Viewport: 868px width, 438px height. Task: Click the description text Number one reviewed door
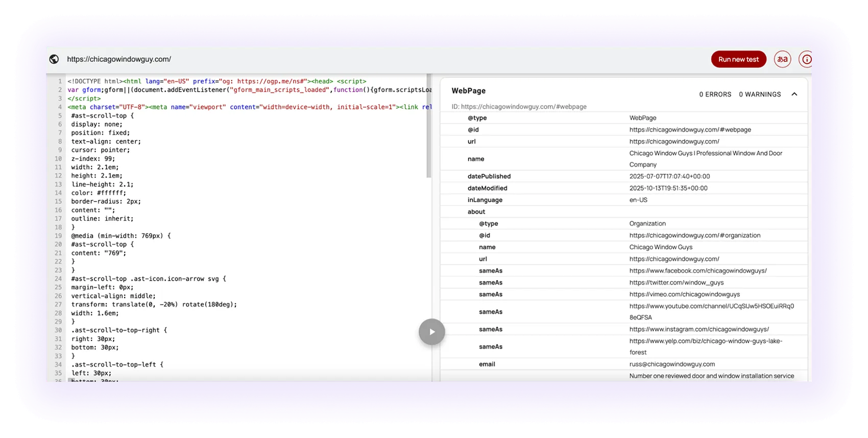[712, 376]
